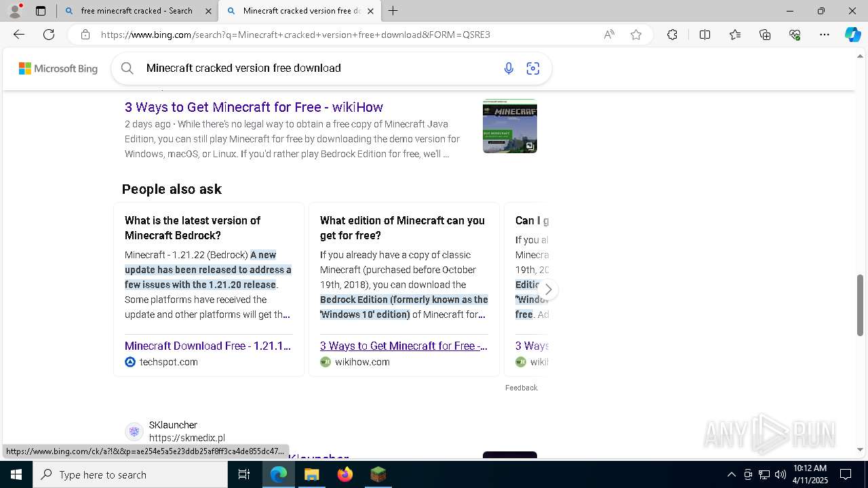Open Firefox from the taskbar

coord(344,474)
